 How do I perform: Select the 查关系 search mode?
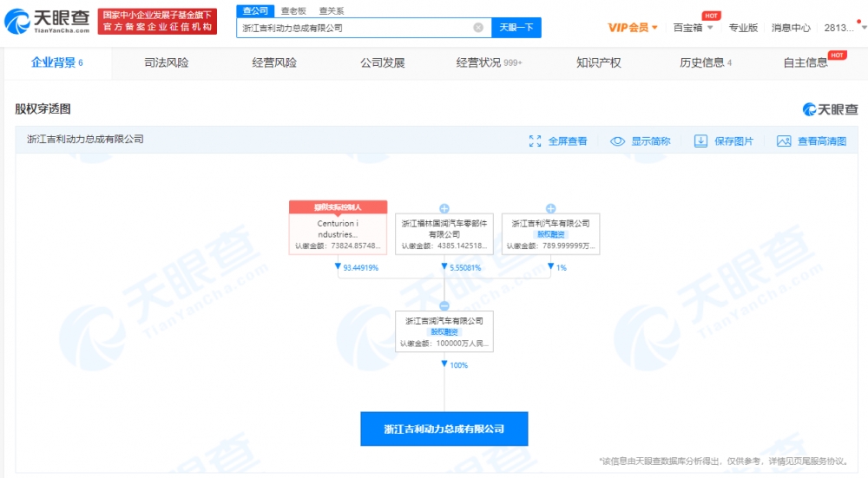coord(331,10)
